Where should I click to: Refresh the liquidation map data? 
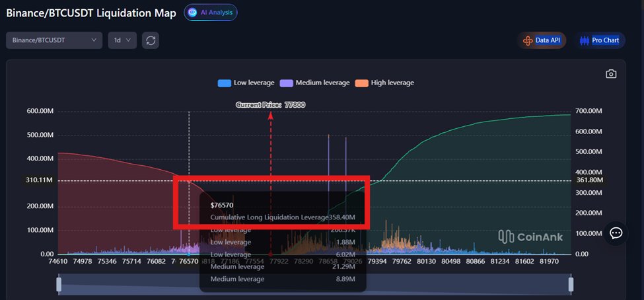pos(151,40)
